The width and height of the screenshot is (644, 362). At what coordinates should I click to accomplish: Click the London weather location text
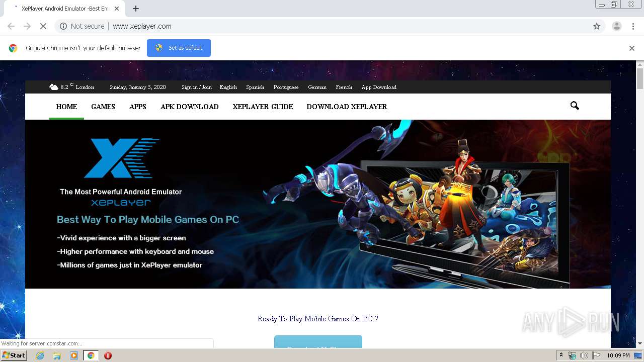[x=85, y=87]
